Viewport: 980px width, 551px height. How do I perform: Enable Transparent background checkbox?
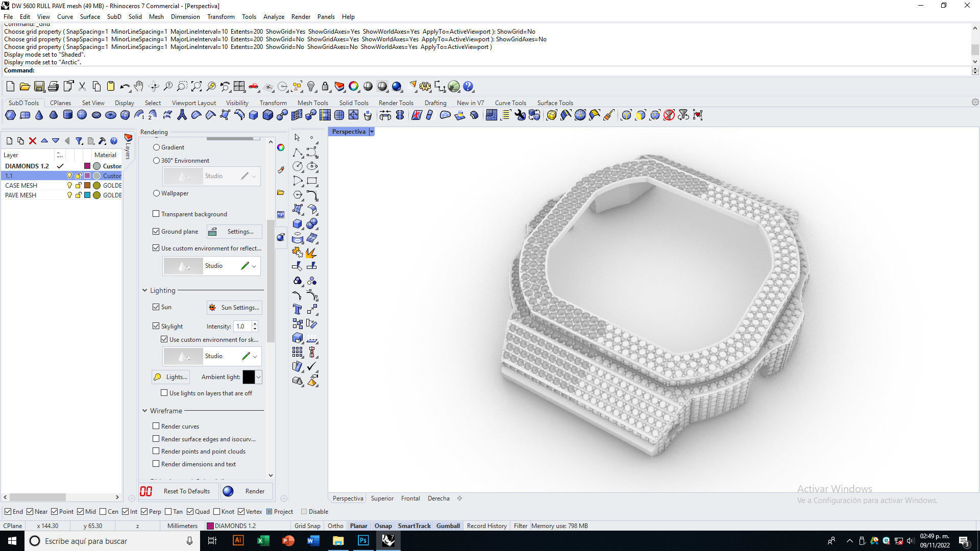coord(156,214)
